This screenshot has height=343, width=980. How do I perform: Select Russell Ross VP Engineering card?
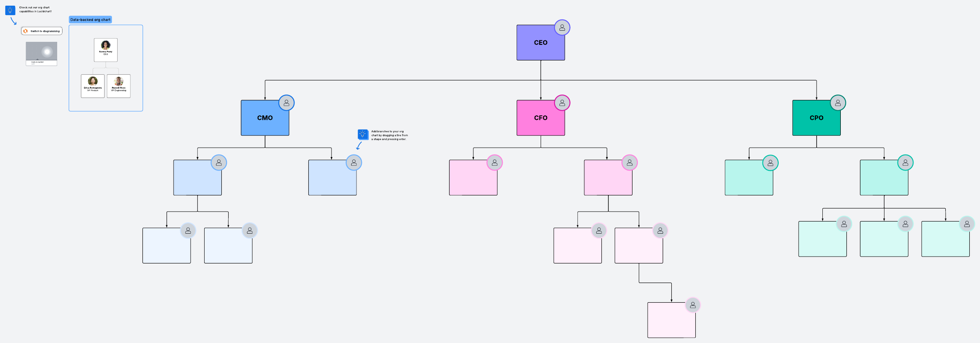pyautogui.click(x=119, y=86)
